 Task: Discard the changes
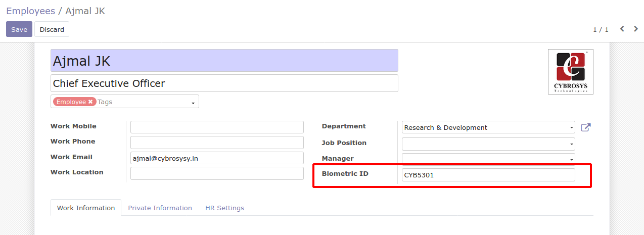coord(52,29)
